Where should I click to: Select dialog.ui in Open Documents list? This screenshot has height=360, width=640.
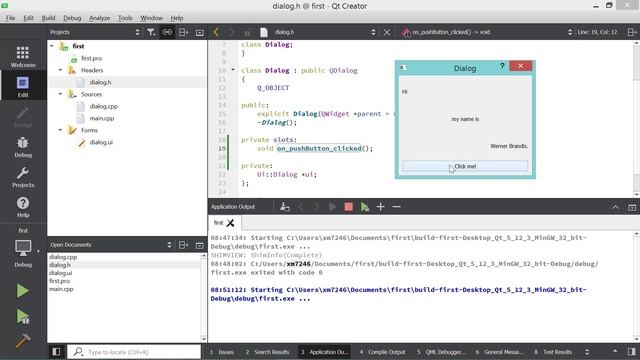[61, 273]
